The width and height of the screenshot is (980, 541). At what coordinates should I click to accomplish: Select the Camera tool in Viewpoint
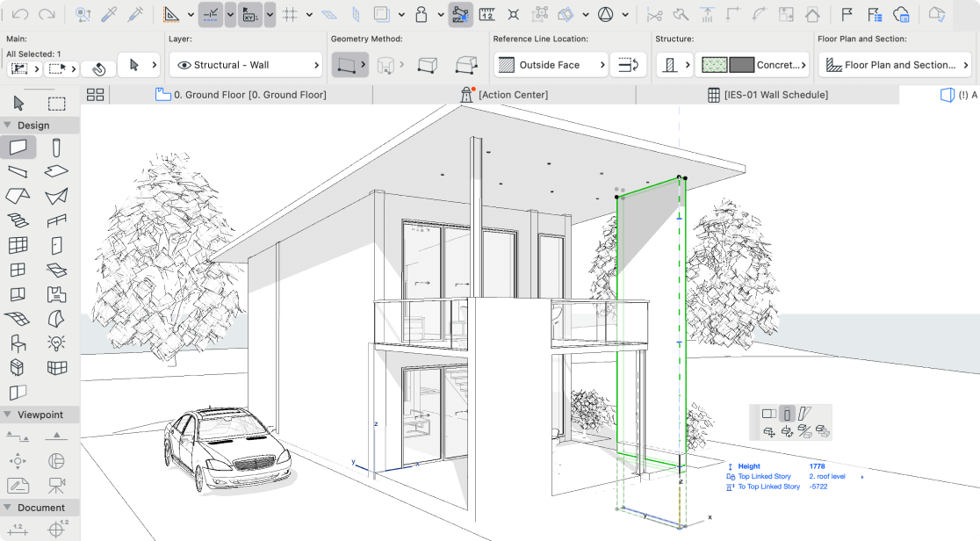pyautogui.click(x=56, y=484)
